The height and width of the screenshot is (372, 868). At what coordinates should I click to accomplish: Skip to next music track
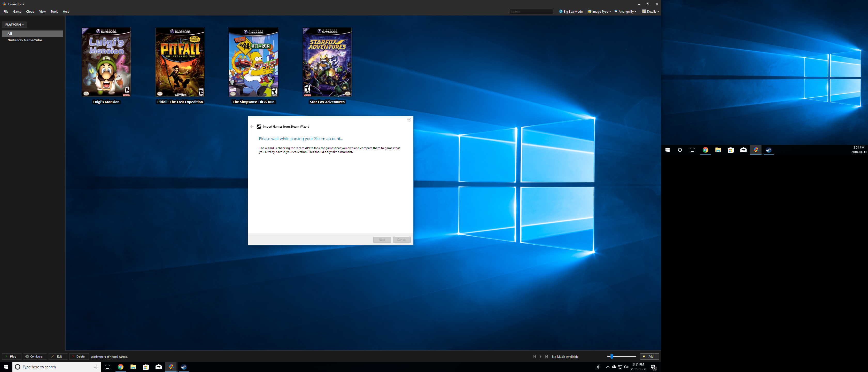tap(547, 357)
